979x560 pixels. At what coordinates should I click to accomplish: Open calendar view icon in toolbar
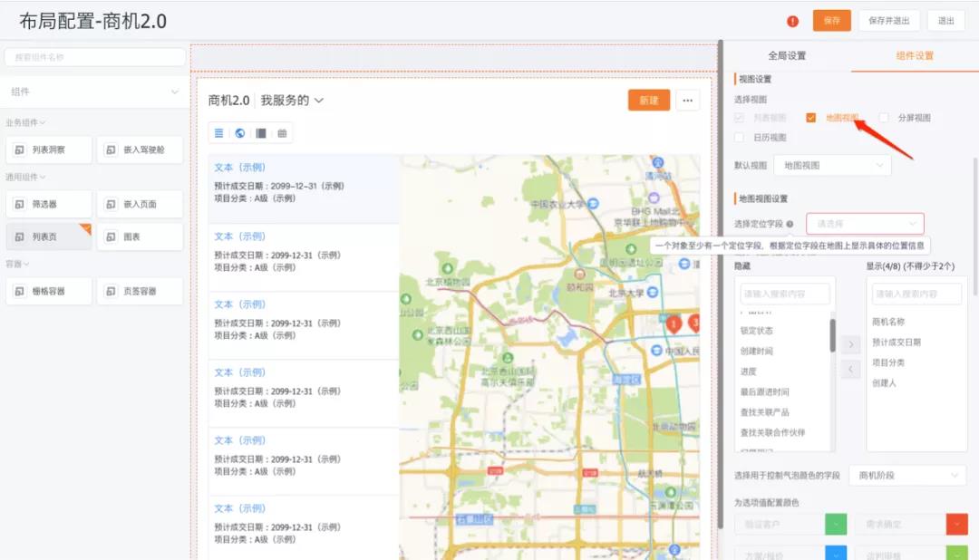pyautogui.click(x=282, y=133)
